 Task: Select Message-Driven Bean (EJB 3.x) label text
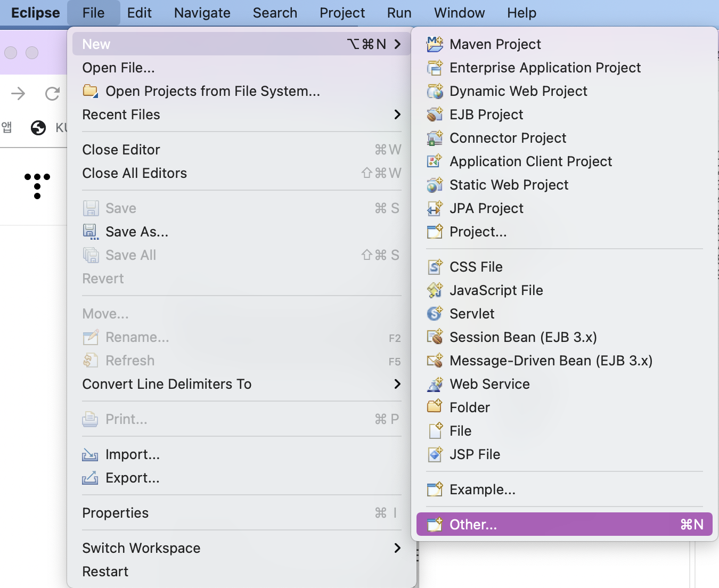(551, 361)
